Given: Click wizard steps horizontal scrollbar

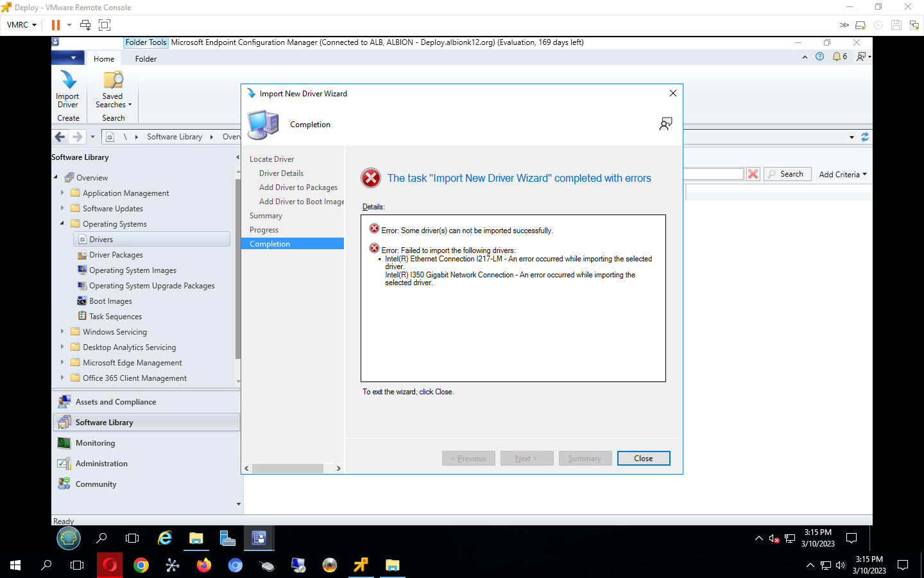Looking at the screenshot, I should point(287,469).
